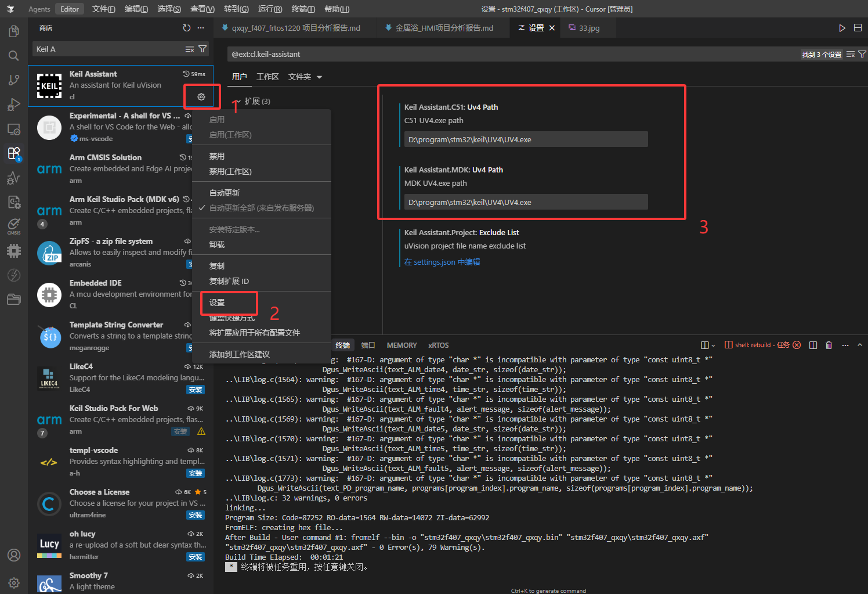Open Keil Assistant manage gear icon

click(201, 97)
